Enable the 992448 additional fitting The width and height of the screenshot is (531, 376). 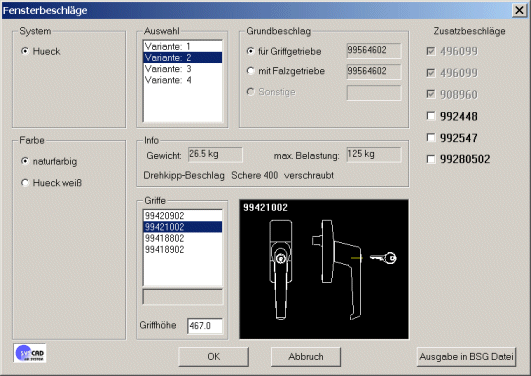[x=431, y=116]
